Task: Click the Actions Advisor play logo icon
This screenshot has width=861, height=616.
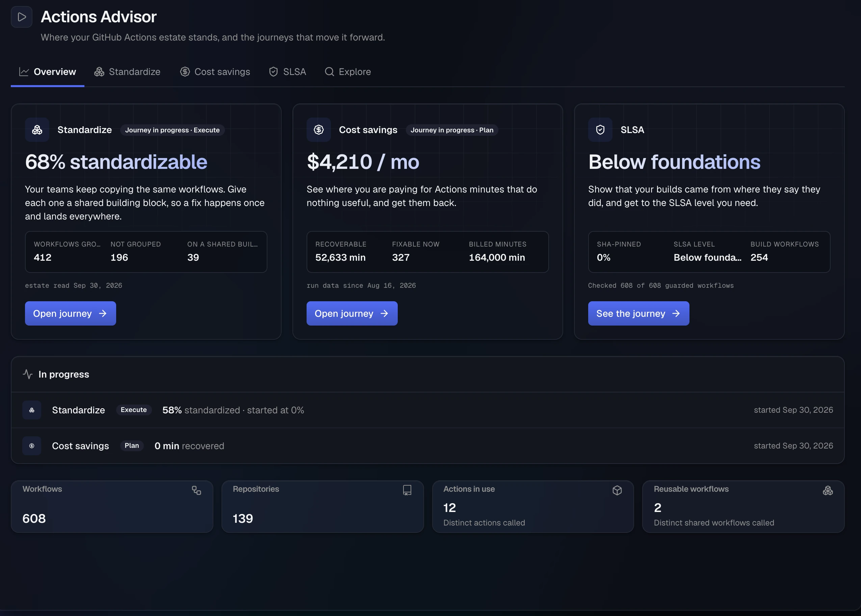Action: pyautogui.click(x=22, y=17)
